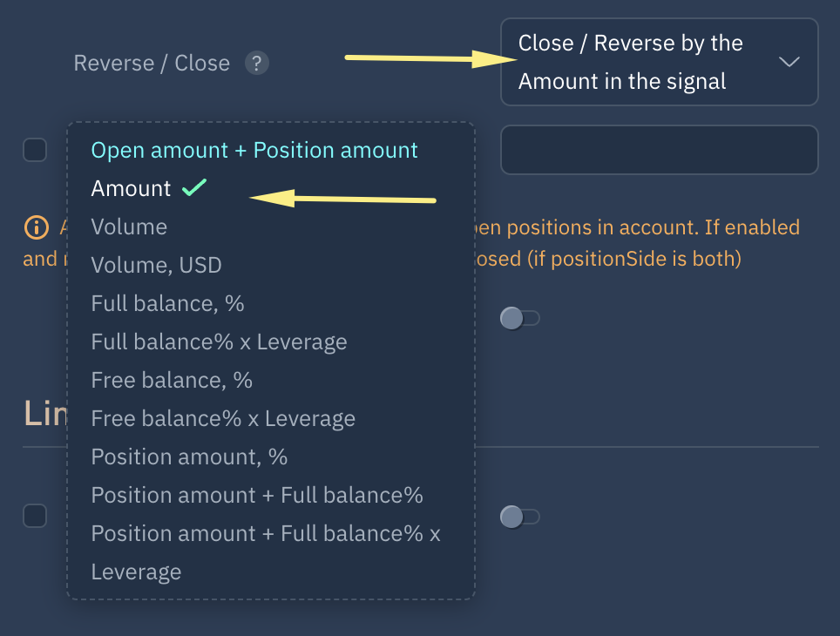Click the green checkmark beside Amount
The height and width of the screenshot is (636, 840).
[x=194, y=188]
